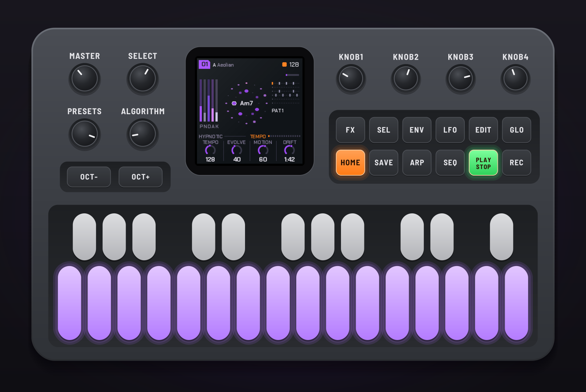586x392 pixels.
Task: Click the ALGORITHM knob
Action: tap(142, 134)
